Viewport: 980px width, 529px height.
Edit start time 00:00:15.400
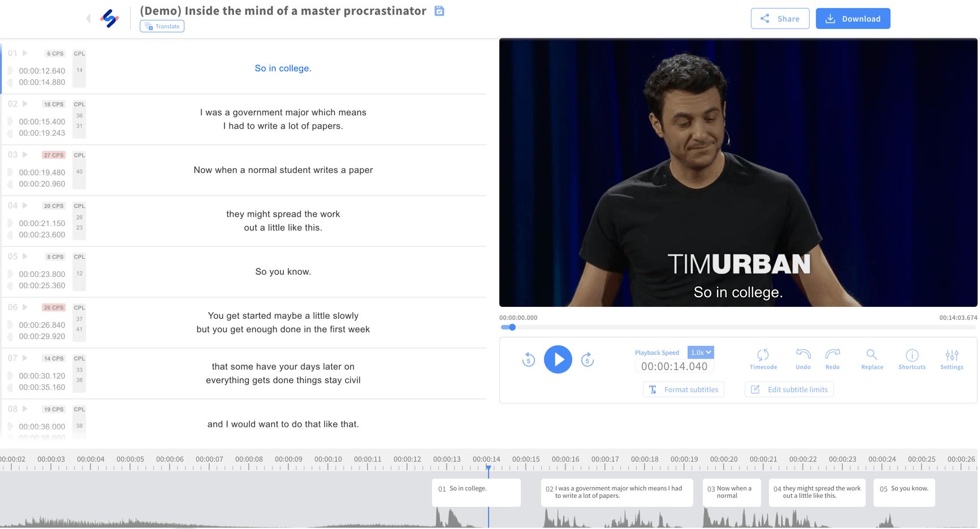pyautogui.click(x=42, y=122)
